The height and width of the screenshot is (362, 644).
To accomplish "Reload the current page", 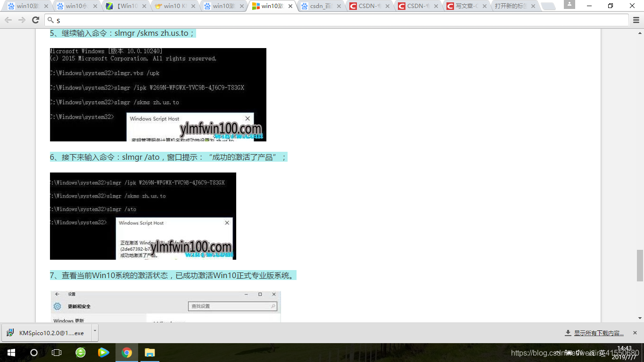I will (35, 20).
